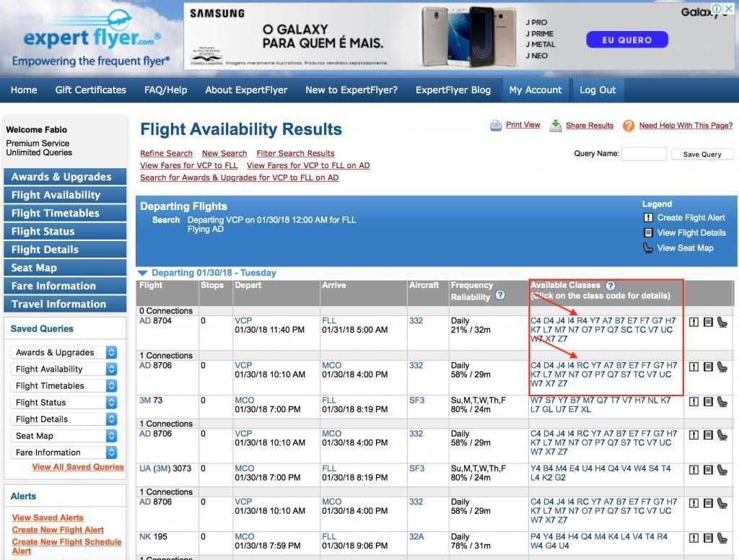Open the View Saved Alerts link
Viewport: 739px width, 560px height.
pyautogui.click(x=48, y=517)
